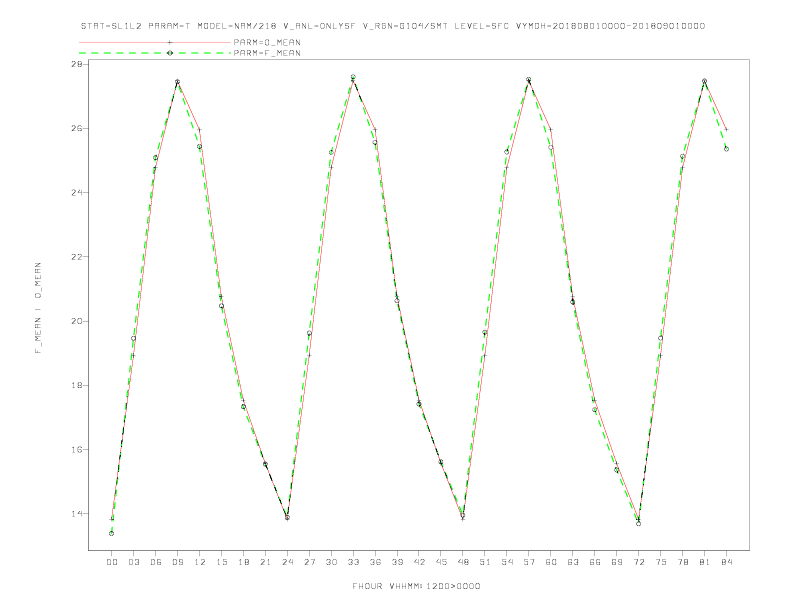Click the x-axis tick label 30
The height and width of the screenshot is (612, 792).
pyautogui.click(x=331, y=562)
